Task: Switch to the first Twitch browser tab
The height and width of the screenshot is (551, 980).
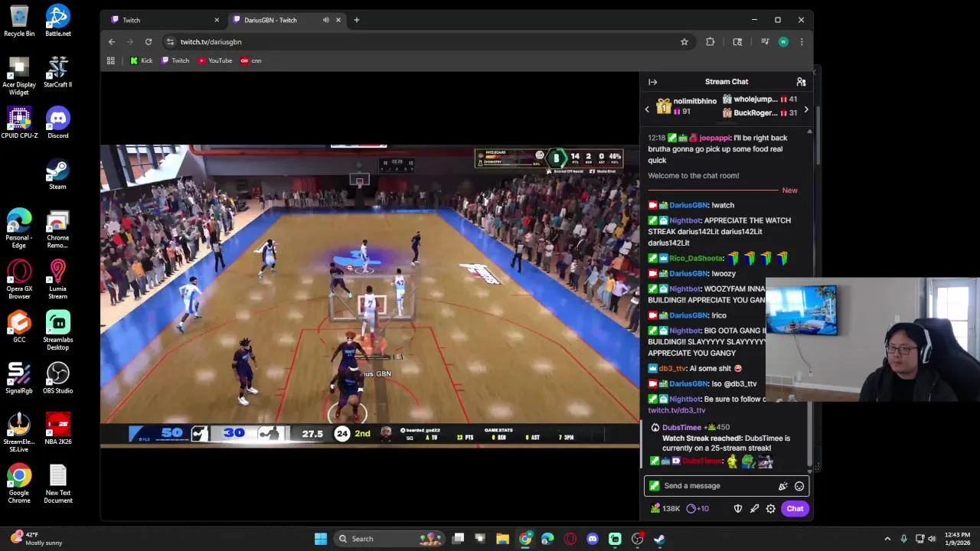Action: 165,20
